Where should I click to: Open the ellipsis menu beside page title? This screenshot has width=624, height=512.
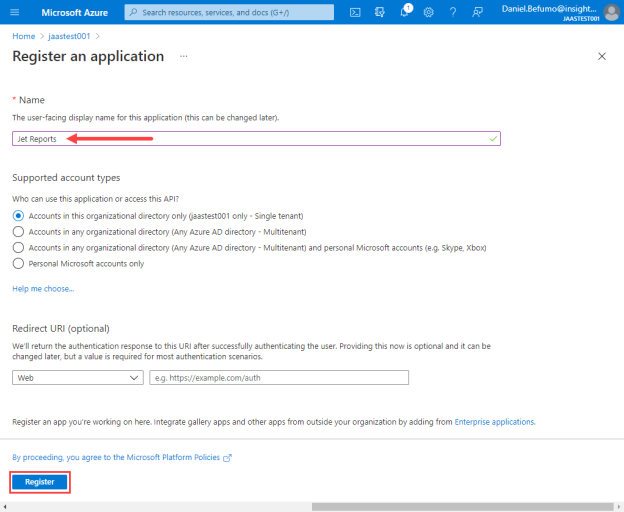pos(183,56)
